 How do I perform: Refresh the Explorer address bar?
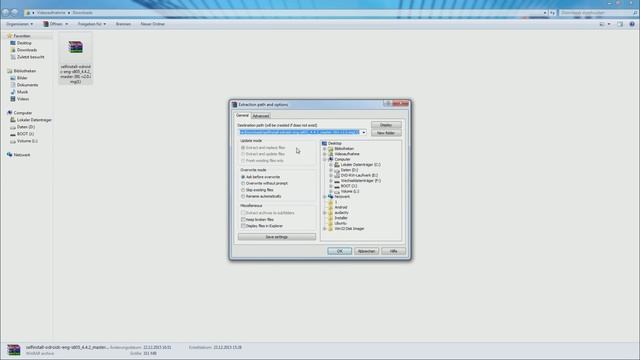[552, 13]
